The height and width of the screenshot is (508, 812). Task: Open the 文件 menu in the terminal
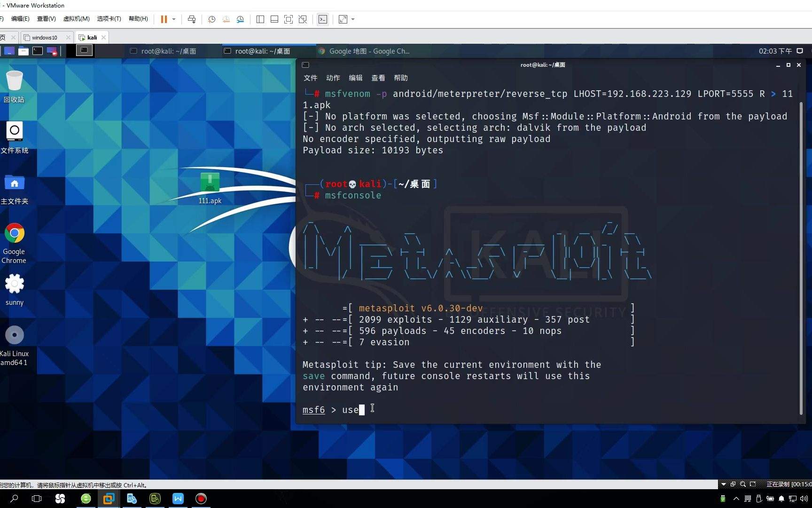[310, 78]
